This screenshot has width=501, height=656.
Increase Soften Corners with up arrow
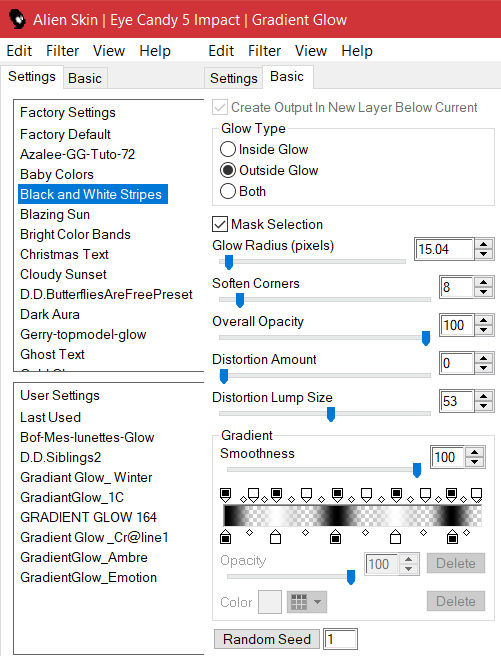click(483, 282)
